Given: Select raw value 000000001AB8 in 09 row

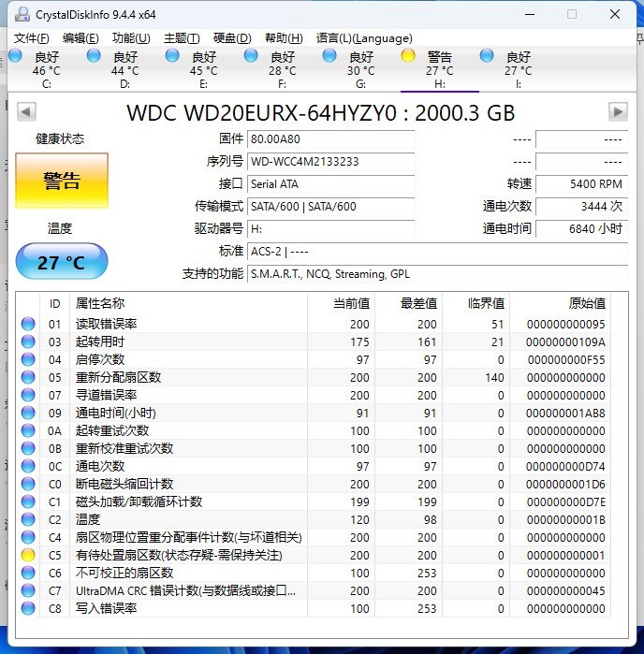Looking at the screenshot, I should click(565, 414).
